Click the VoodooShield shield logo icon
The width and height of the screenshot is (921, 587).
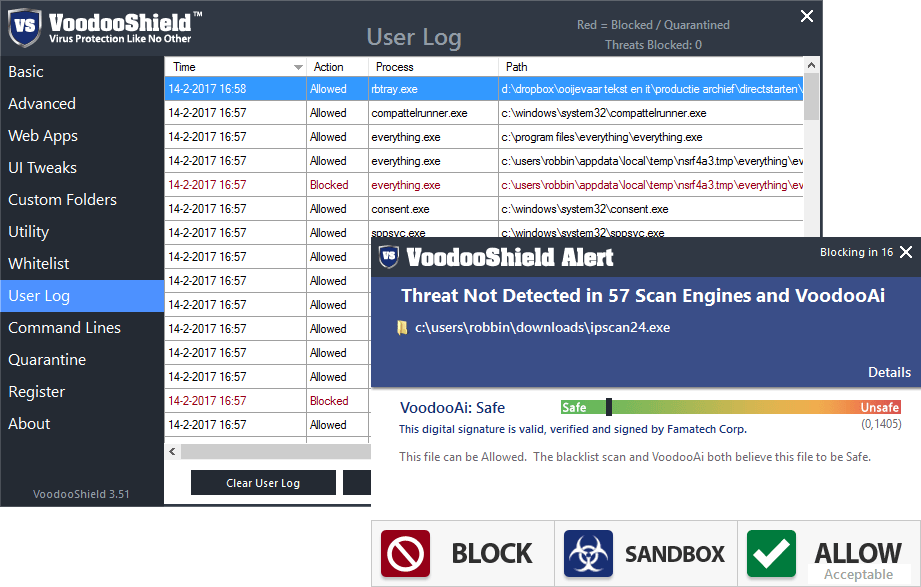point(25,26)
